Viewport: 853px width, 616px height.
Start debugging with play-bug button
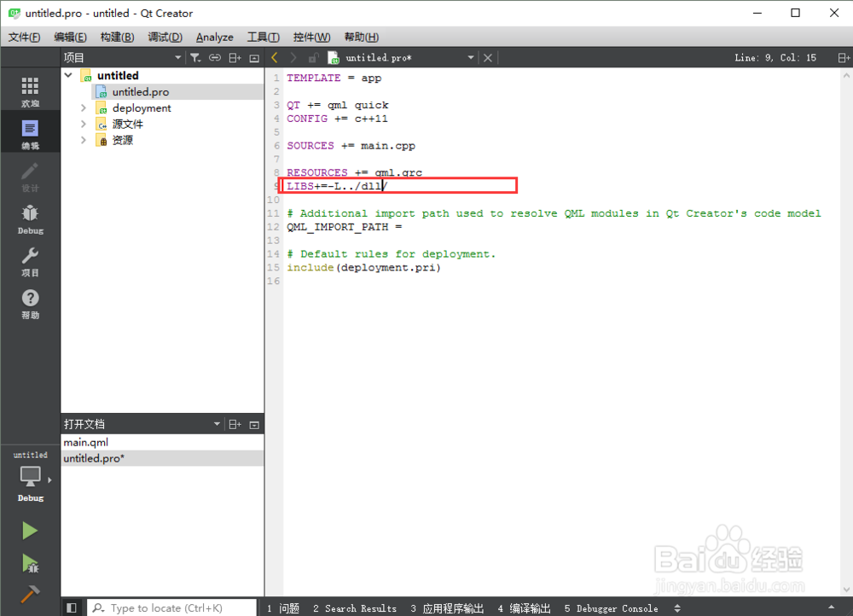point(30,564)
